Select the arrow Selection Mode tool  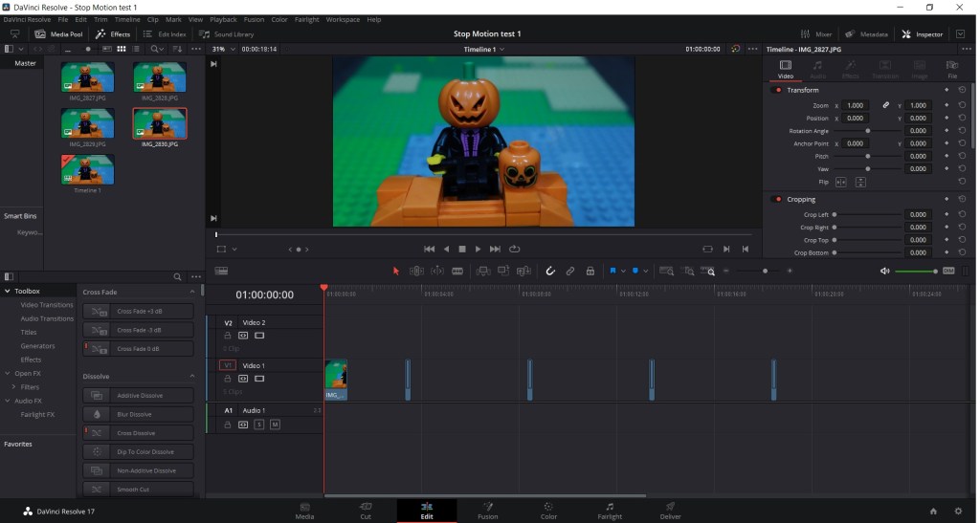[x=395, y=271]
